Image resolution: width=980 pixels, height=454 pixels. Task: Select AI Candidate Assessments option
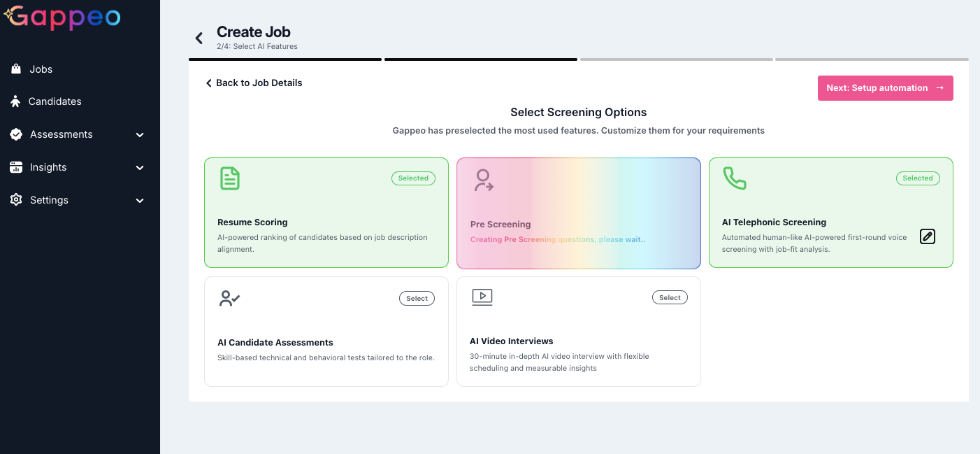point(417,299)
